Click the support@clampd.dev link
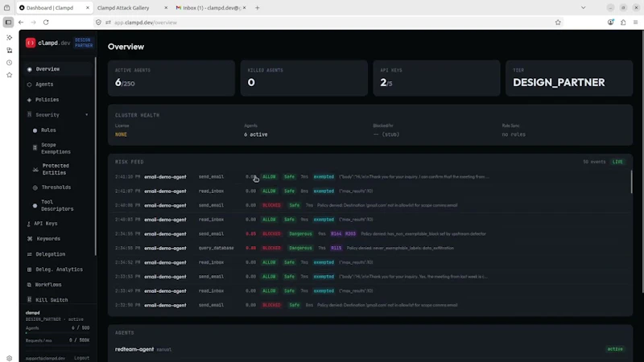644x362 pixels. click(x=45, y=358)
